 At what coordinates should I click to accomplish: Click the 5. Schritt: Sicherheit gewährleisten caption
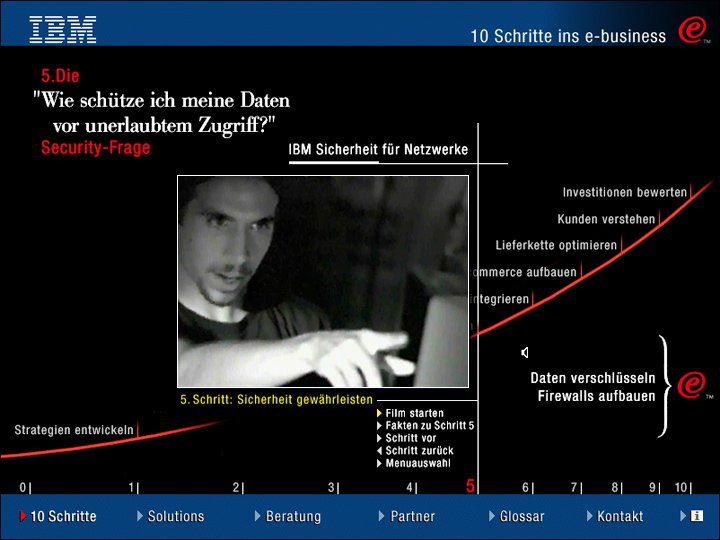tap(276, 399)
